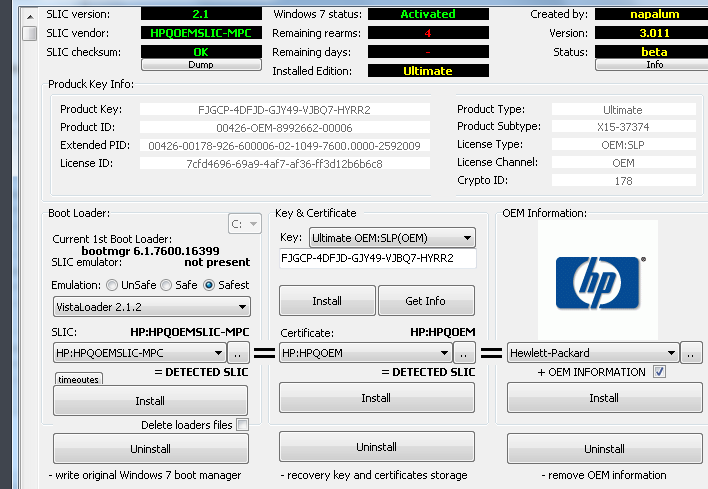Click the SLIC checksum OK value

coord(201,51)
